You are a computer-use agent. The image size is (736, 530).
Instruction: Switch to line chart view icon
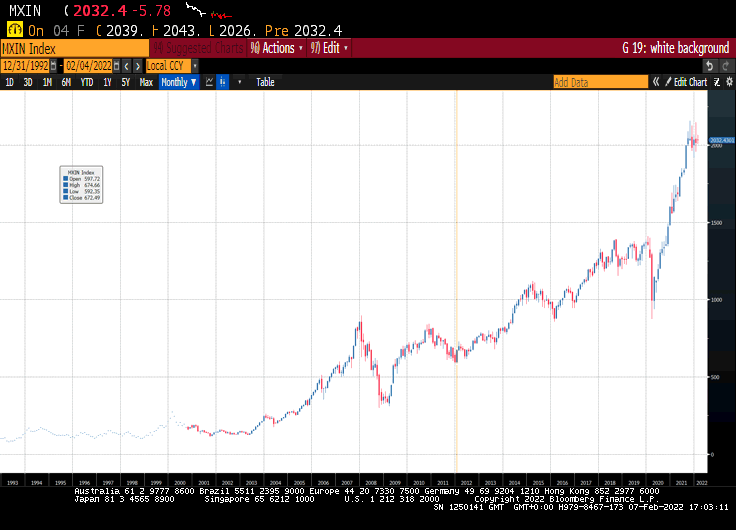coord(209,82)
